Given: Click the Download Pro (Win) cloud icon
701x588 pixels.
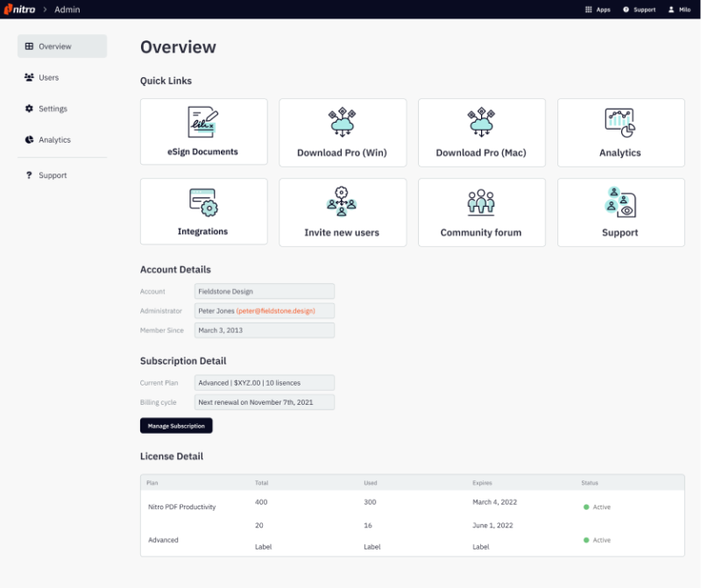Looking at the screenshot, I should pyautogui.click(x=343, y=122).
